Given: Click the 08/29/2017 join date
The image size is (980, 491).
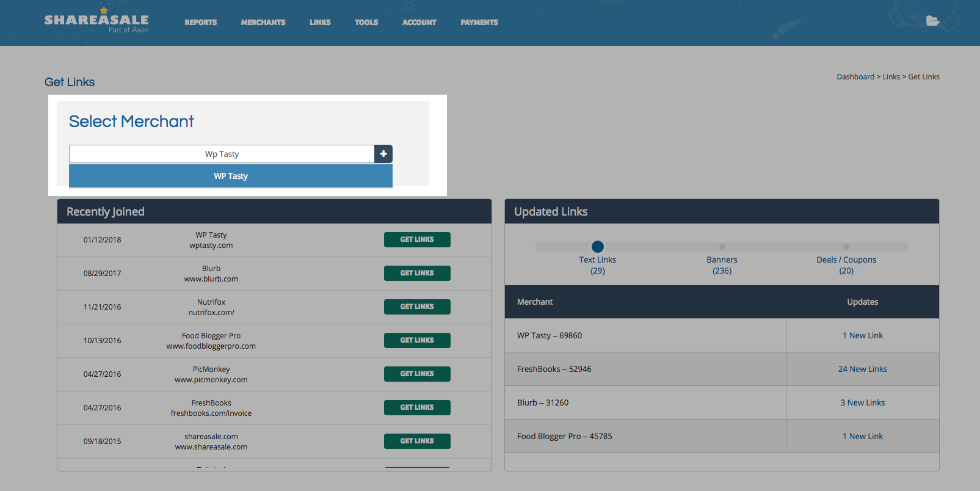Looking at the screenshot, I should pos(103,274).
